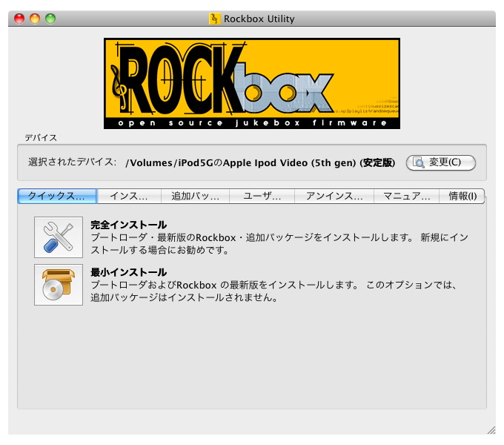Image resolution: width=504 pixels, height=445 pixels.
Task: Click the Rockbox logo banner
Action: [x=252, y=84]
